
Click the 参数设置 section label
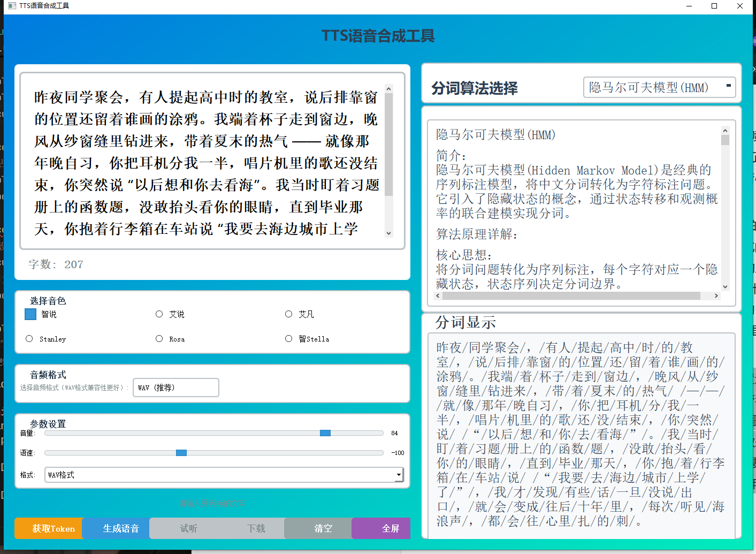pyautogui.click(x=48, y=424)
